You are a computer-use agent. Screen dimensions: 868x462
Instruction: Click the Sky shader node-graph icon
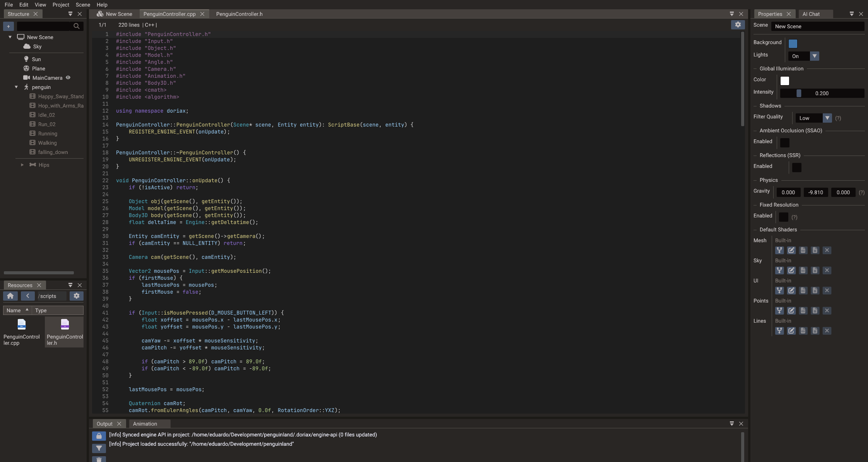(779, 270)
